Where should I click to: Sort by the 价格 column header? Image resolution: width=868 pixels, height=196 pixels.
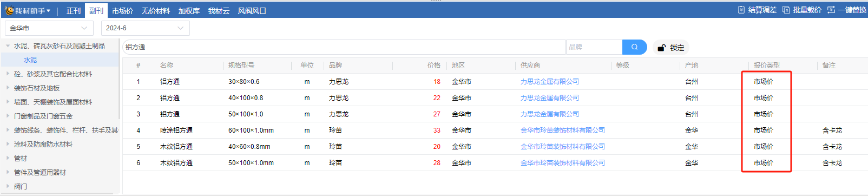[433, 66]
